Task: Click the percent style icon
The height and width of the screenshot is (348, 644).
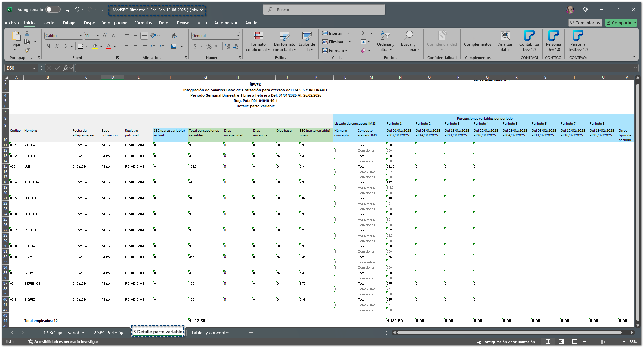Action: [209, 46]
